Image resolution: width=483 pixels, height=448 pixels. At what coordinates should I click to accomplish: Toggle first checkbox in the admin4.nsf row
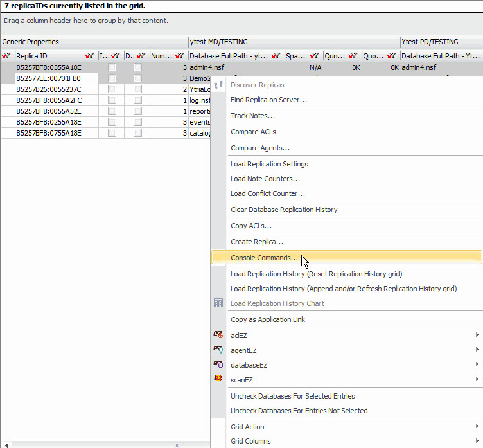point(112,67)
